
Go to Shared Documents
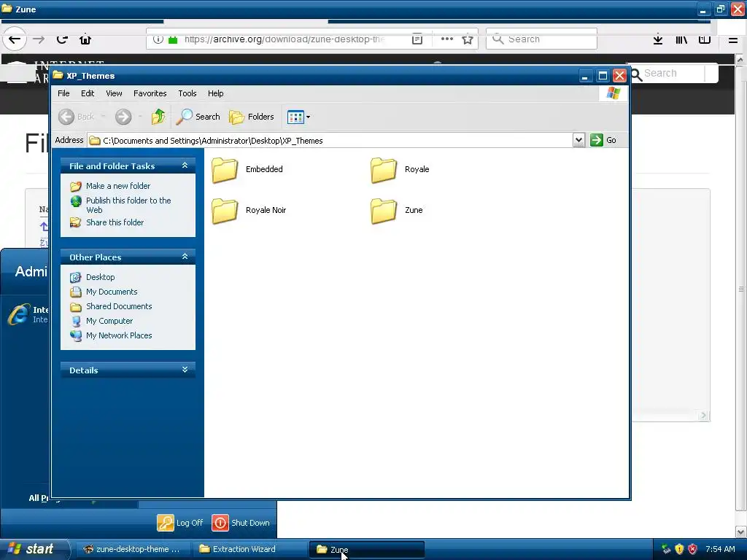pos(119,306)
